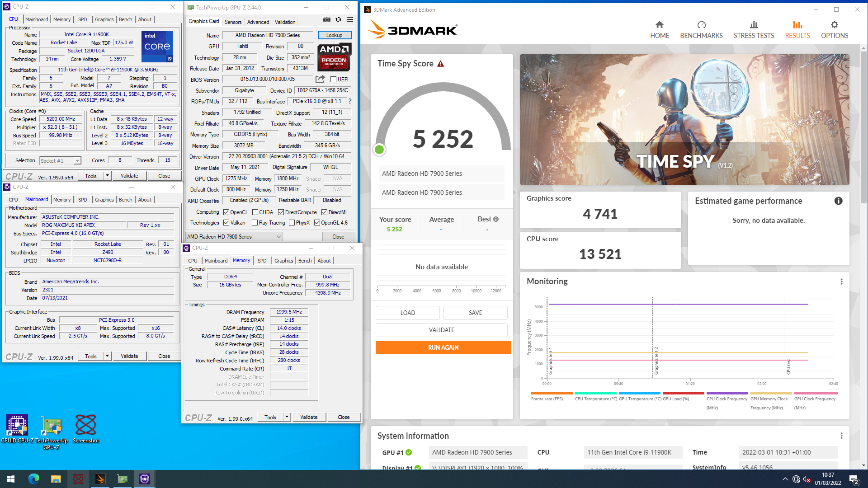Click SAVE button in 3DMark

(475, 313)
